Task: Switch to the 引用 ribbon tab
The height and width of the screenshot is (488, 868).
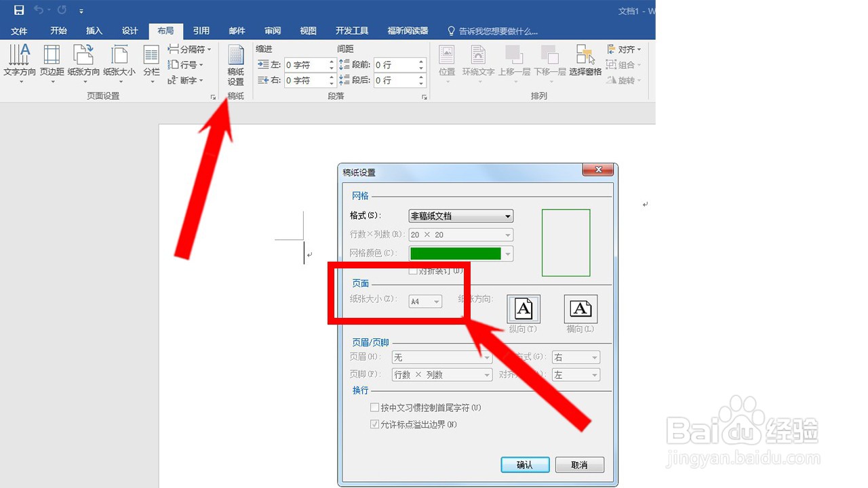Action: tap(201, 30)
